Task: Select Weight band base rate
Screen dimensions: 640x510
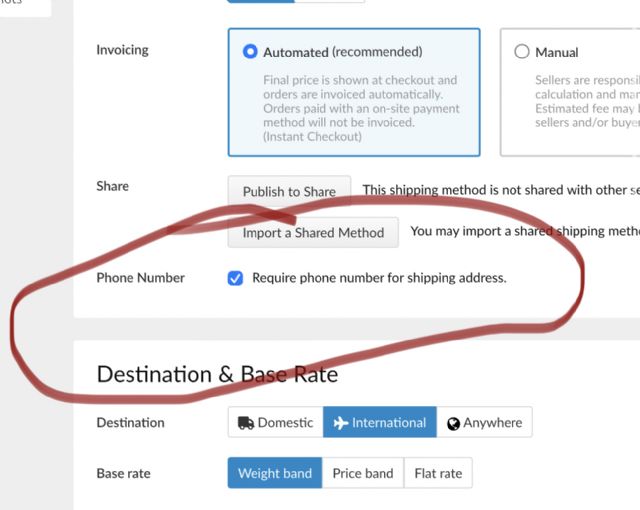Action: tap(274, 473)
